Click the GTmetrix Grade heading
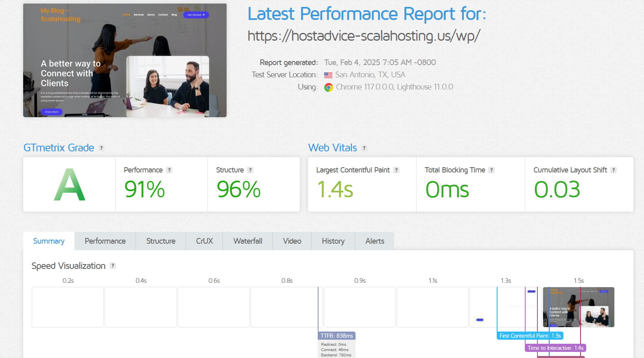 [x=59, y=148]
